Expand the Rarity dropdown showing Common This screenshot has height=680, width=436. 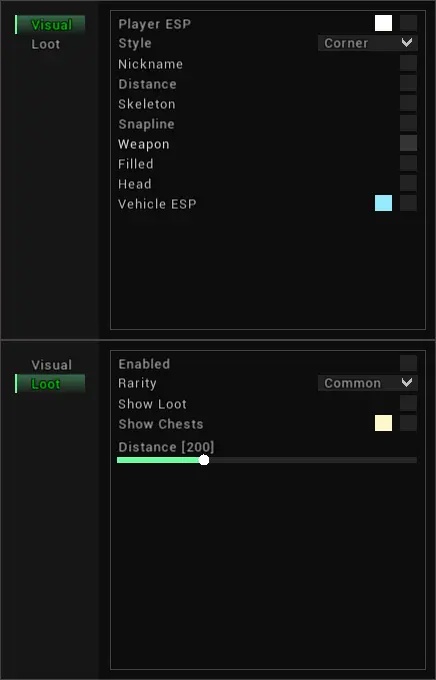pyautogui.click(x=368, y=383)
